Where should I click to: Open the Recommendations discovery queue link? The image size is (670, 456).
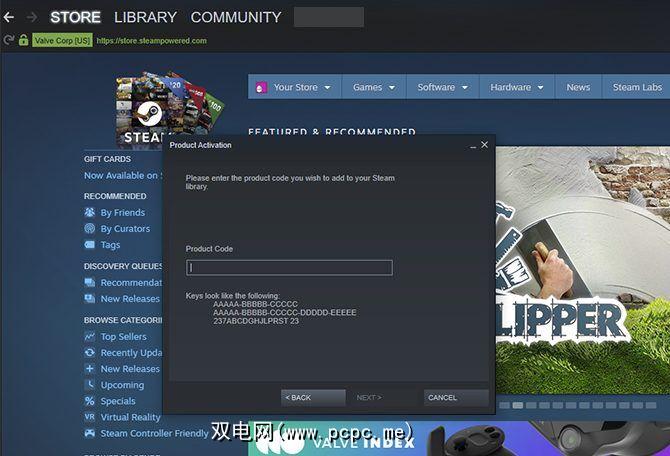[131, 282]
